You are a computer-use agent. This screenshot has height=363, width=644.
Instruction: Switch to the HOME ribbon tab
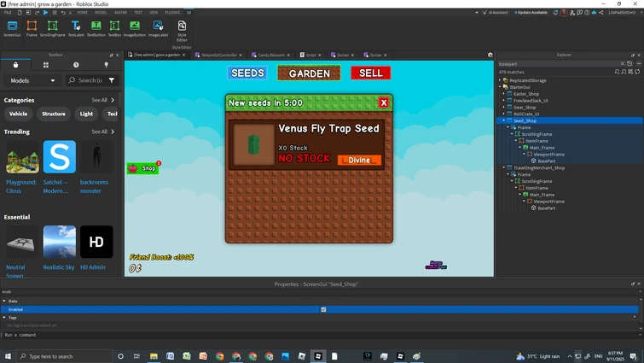pyautogui.click(x=82, y=12)
